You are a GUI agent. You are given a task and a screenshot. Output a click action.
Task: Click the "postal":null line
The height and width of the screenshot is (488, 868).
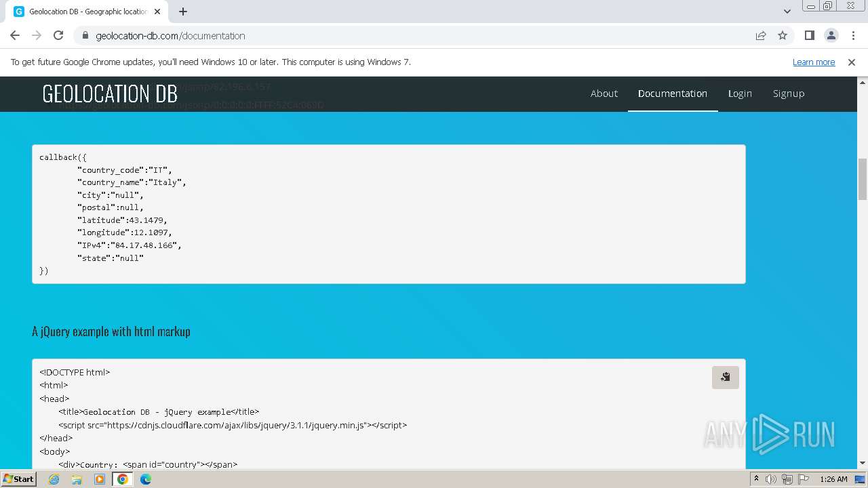[x=111, y=207]
